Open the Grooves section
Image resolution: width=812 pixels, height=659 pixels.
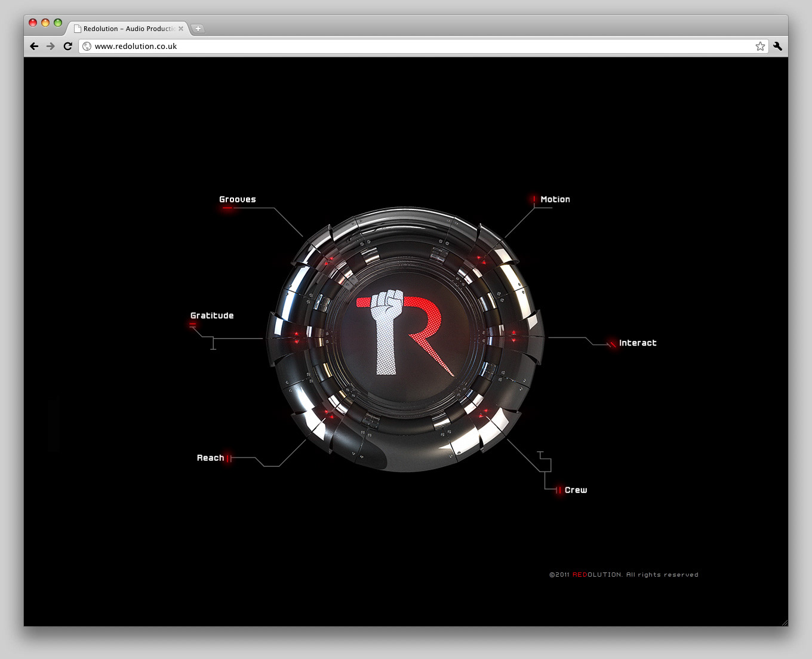coord(238,199)
